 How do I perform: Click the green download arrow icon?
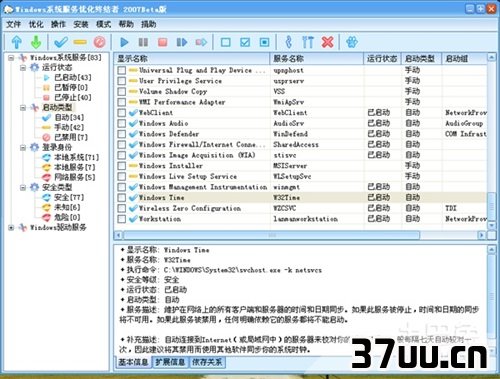click(36, 42)
